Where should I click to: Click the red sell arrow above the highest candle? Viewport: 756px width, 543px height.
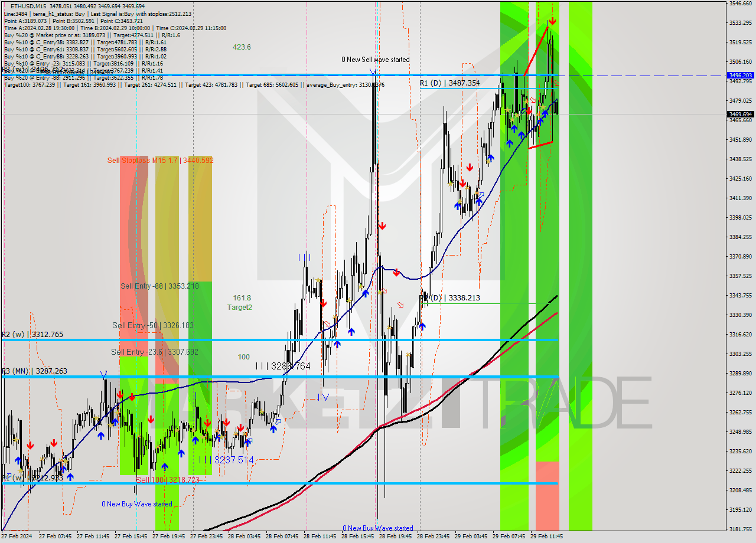[552, 21]
